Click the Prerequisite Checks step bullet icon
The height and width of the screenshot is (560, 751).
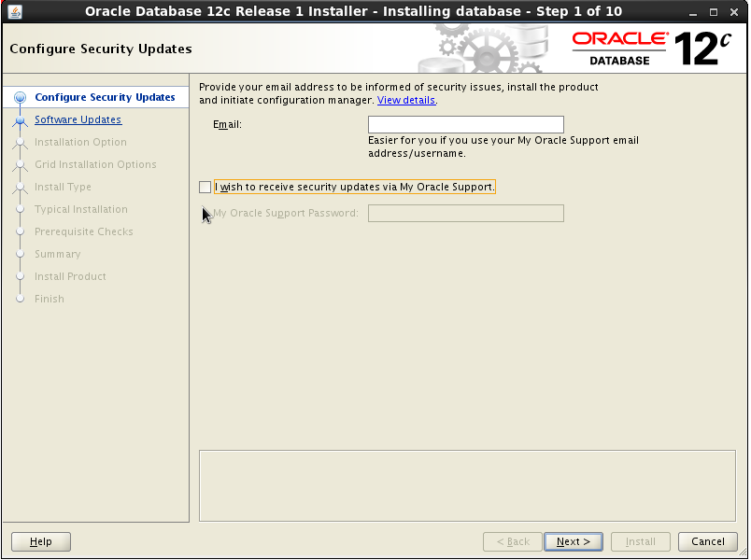pos(21,231)
